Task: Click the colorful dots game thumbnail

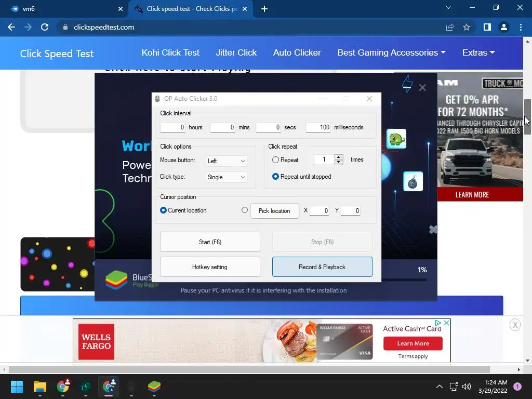Action: [x=58, y=264]
